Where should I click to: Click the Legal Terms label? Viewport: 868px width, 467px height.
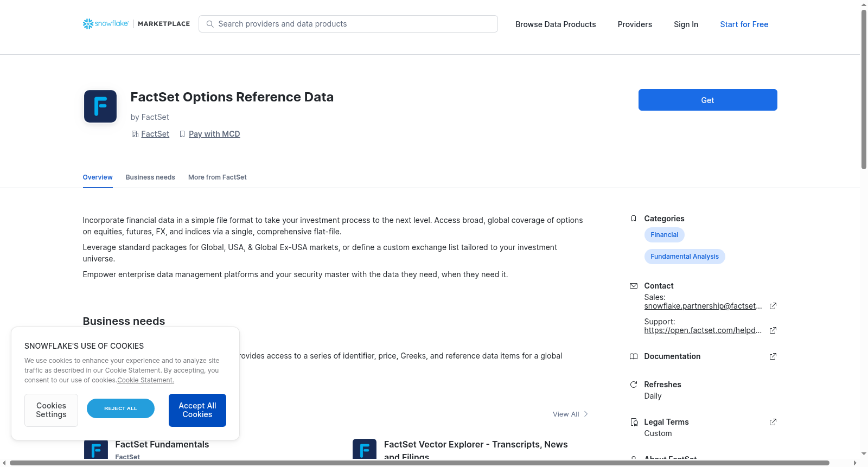coord(666,422)
